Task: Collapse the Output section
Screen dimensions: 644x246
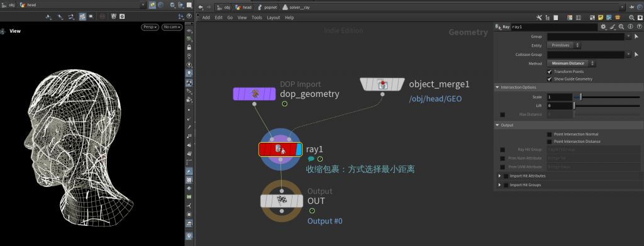Action: click(497, 125)
